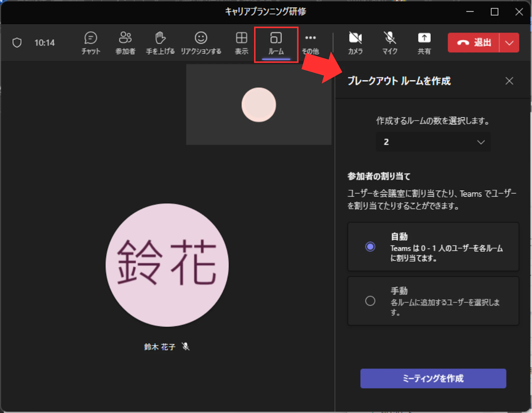Turn on the カメラ camera
The height and width of the screenshot is (413, 532).
[x=355, y=43]
